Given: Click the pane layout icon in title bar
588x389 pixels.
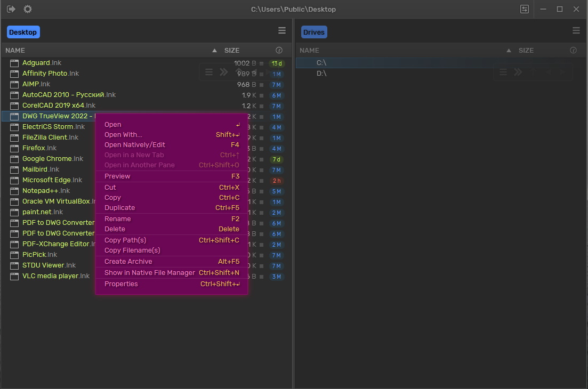Looking at the screenshot, I should pos(525,9).
